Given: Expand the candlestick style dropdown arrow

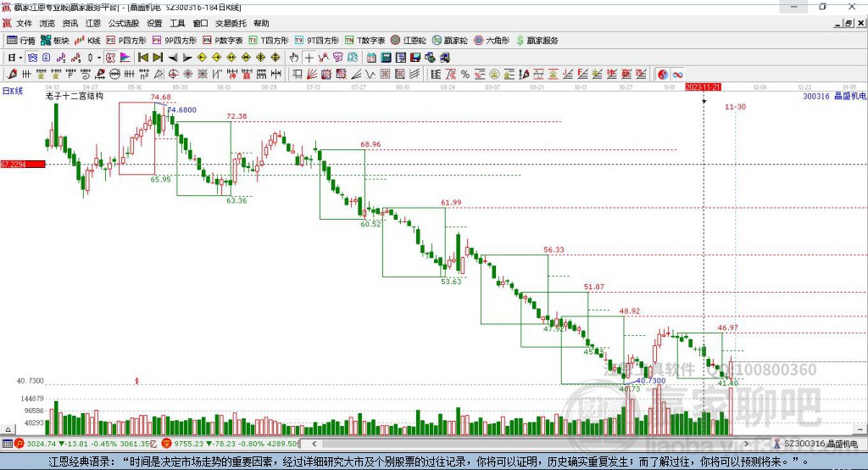Looking at the screenshot, I should 99,58.
